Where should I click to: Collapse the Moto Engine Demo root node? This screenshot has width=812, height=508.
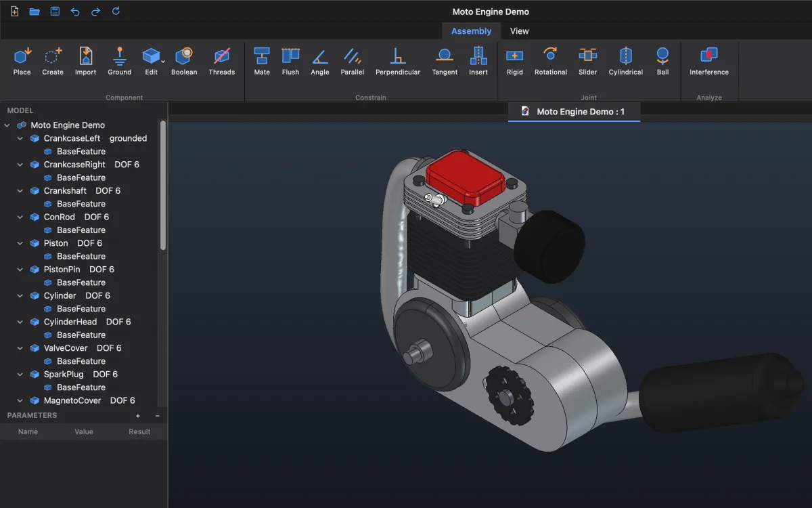pos(7,125)
